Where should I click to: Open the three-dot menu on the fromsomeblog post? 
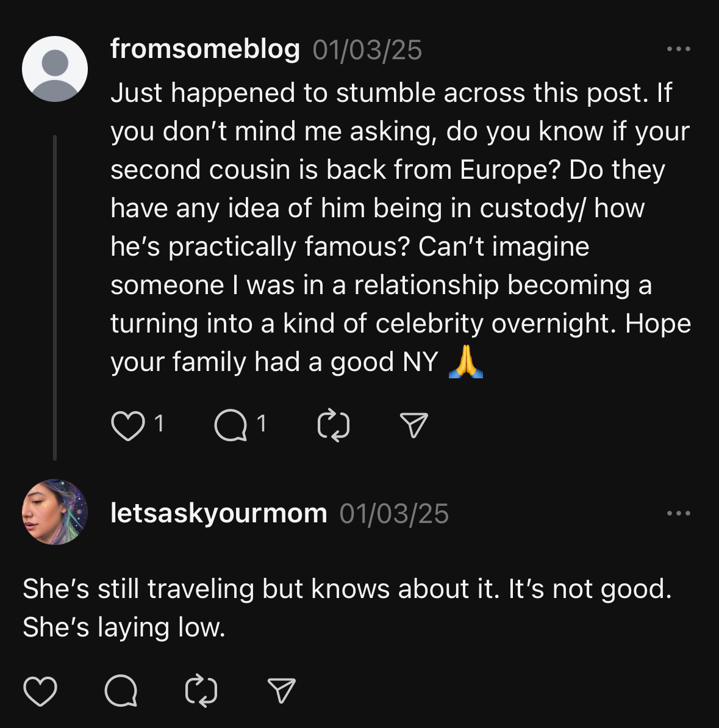coord(679,49)
